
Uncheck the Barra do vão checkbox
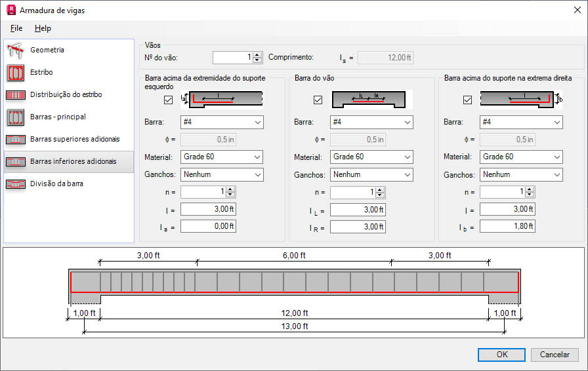318,100
